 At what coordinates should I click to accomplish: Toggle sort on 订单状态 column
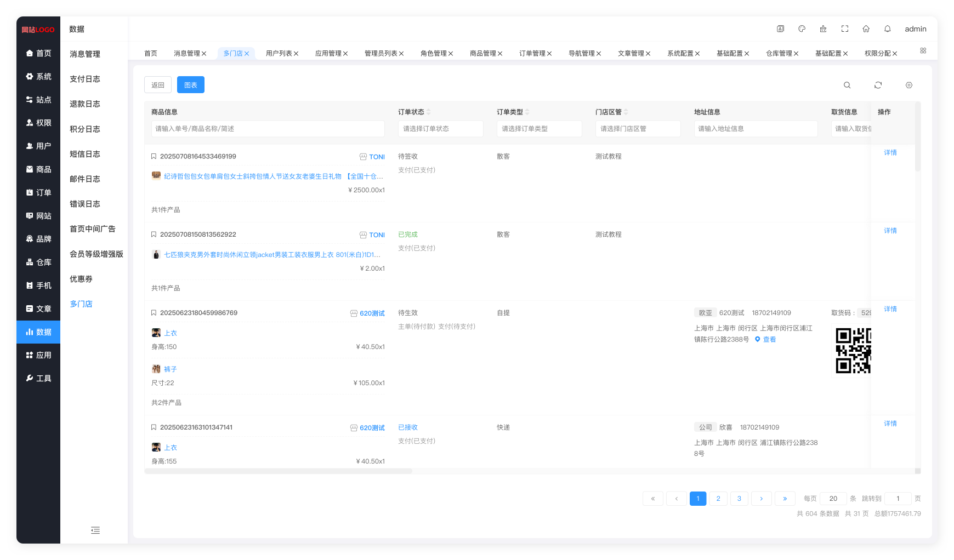[x=429, y=112]
